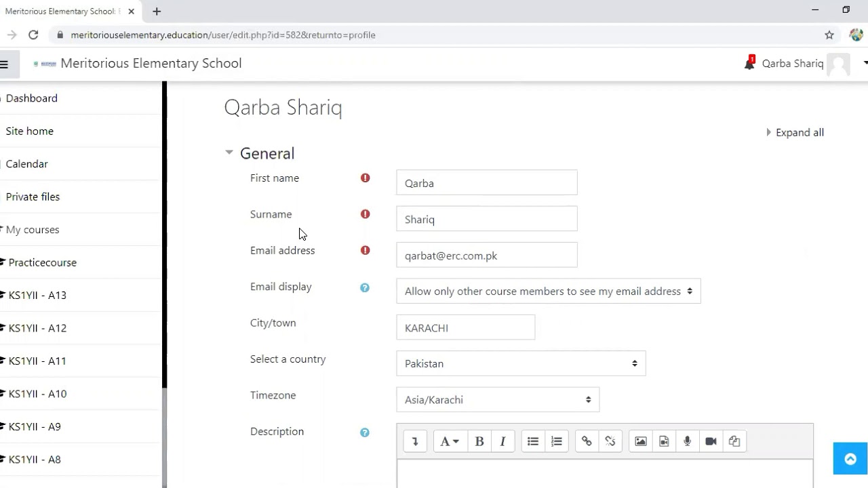
Task: Open the notifications bell icon
Action: [749, 64]
